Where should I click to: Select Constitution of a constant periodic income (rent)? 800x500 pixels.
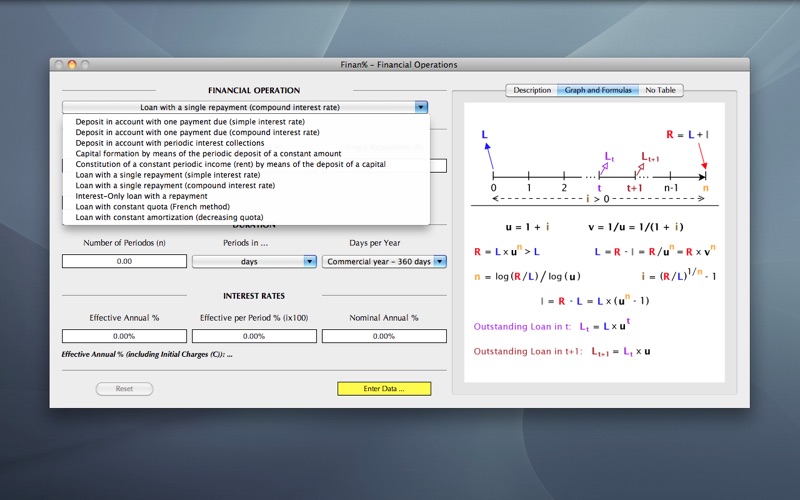(231, 164)
